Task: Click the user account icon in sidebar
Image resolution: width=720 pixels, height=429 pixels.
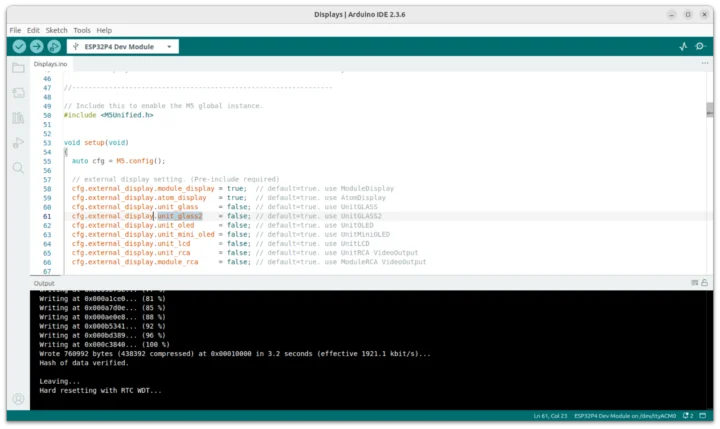Action: tap(18, 398)
